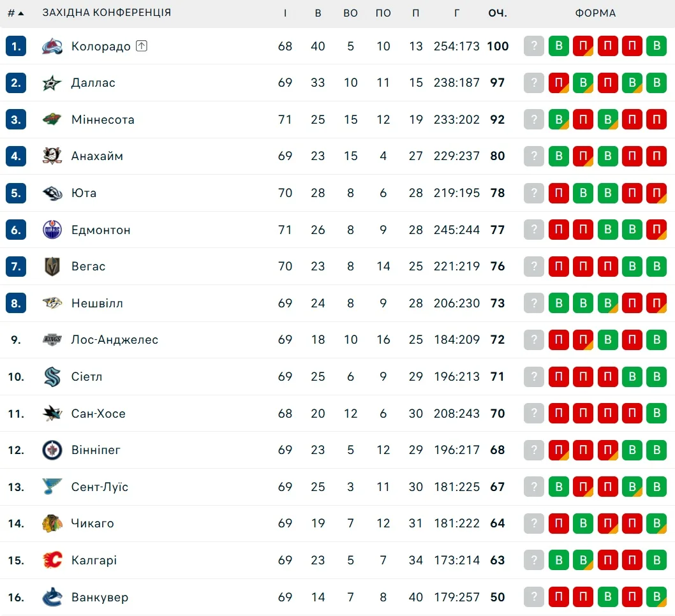
Task: Open the Лос-Анджелес team page
Action: click(115, 340)
